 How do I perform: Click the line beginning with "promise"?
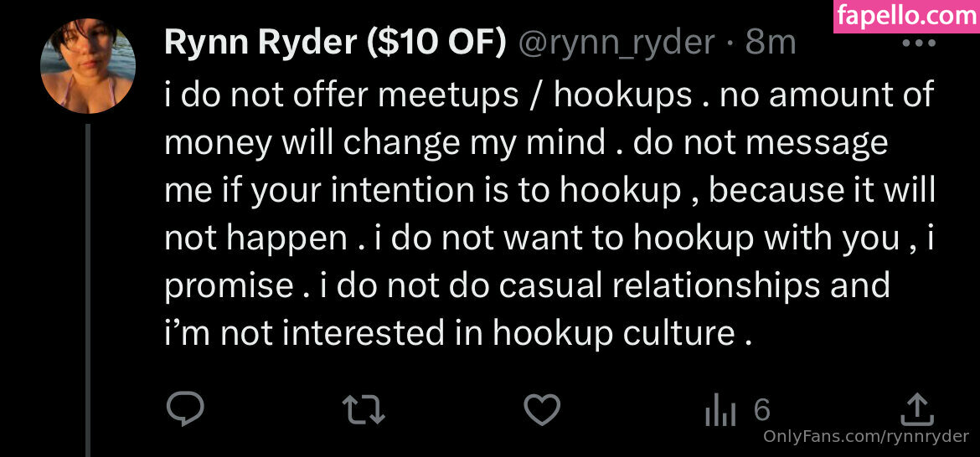coord(526,286)
